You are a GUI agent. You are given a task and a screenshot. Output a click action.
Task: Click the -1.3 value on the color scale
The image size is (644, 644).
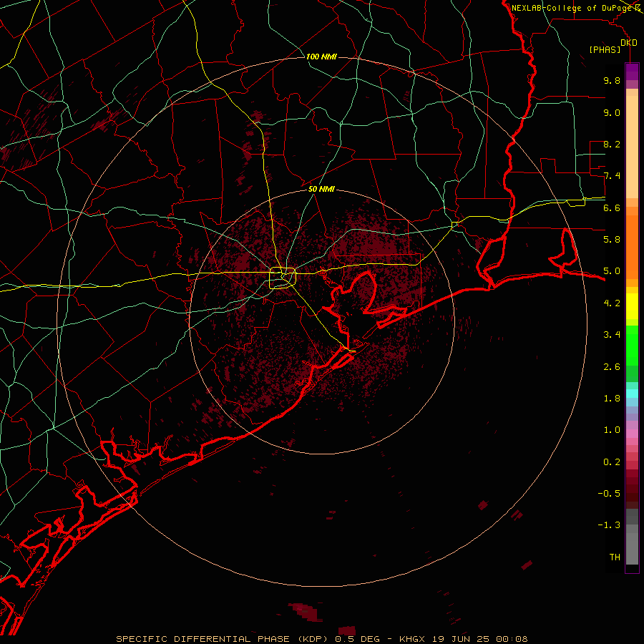[609, 525]
